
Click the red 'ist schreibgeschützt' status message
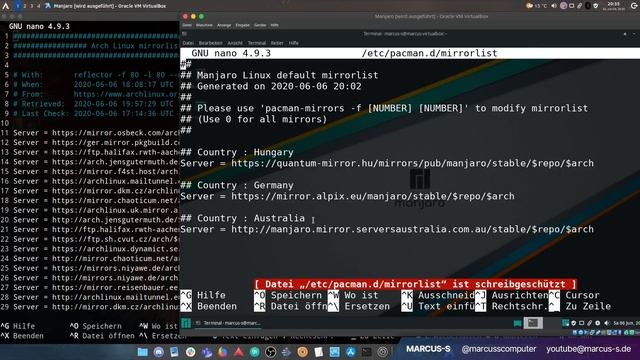coord(415,284)
